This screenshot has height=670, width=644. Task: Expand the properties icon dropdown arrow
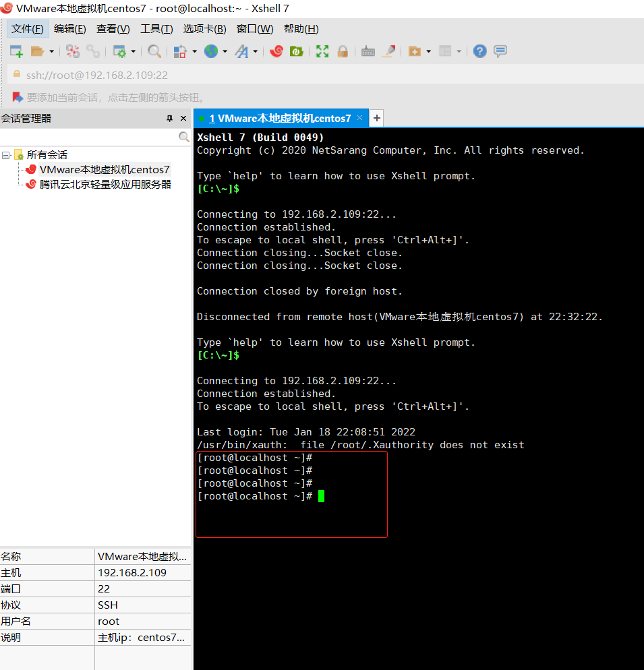coord(134,52)
